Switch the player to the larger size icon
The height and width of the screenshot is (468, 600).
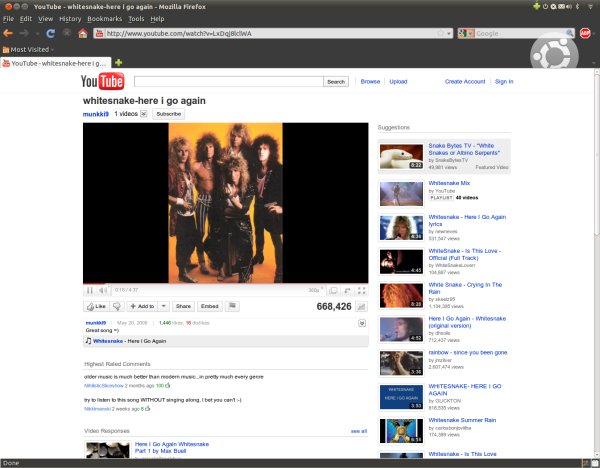[x=333, y=291]
